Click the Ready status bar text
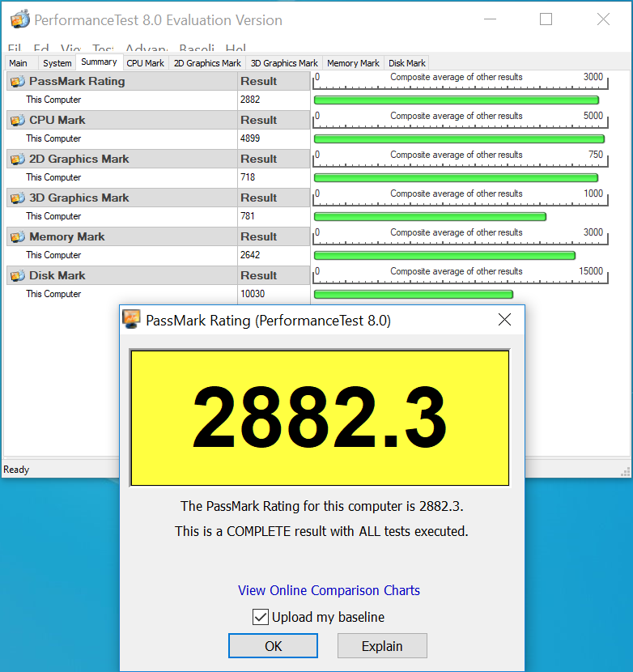The image size is (633, 672). click(16, 470)
